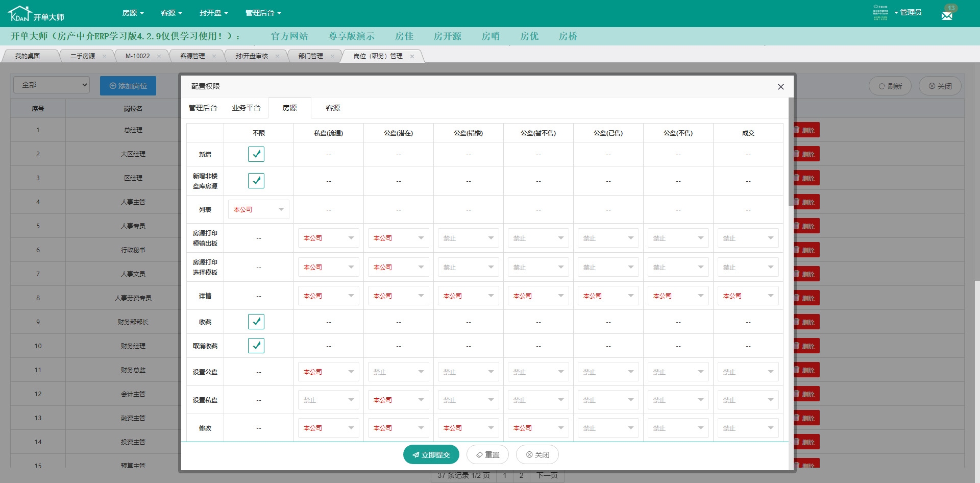Click the 私盘(流通) column header
The height and width of the screenshot is (483, 980).
(x=329, y=133)
